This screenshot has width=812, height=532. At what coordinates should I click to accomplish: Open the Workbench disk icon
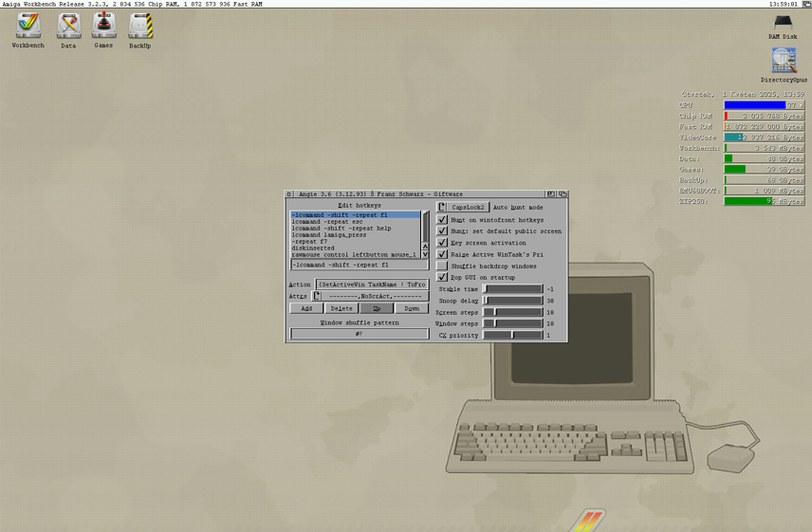[28, 27]
